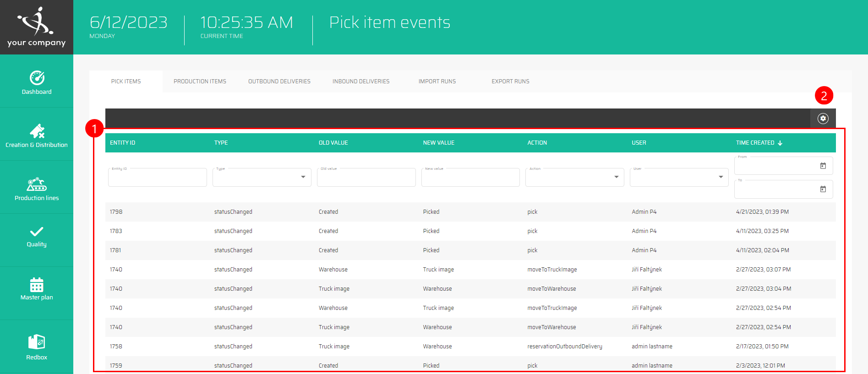Go to Production lines section
The height and width of the screenshot is (374, 868).
point(37,189)
